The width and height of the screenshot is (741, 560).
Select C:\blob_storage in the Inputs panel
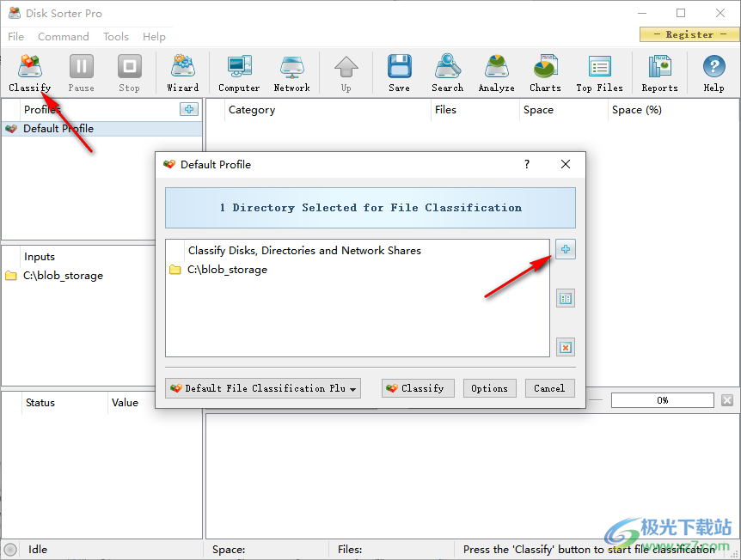pos(63,276)
